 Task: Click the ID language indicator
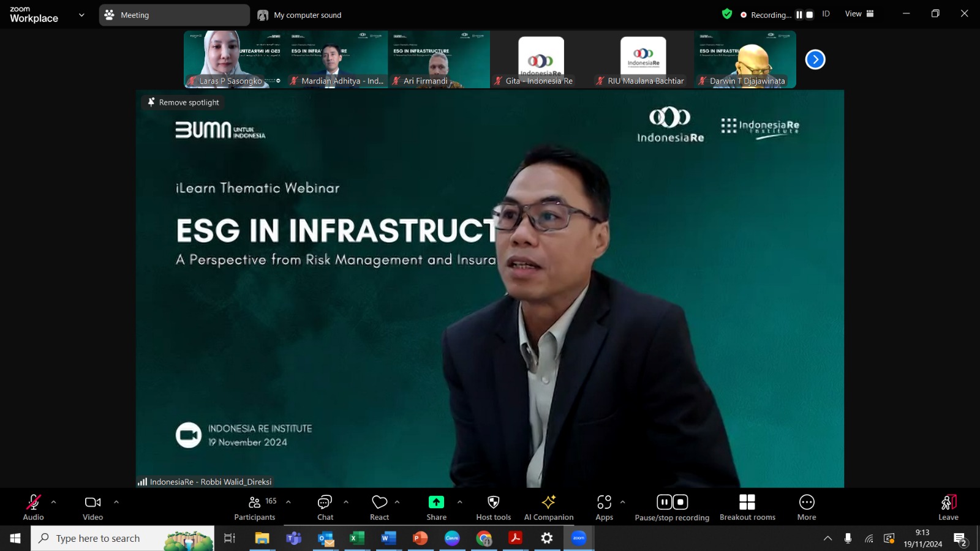[x=826, y=14]
